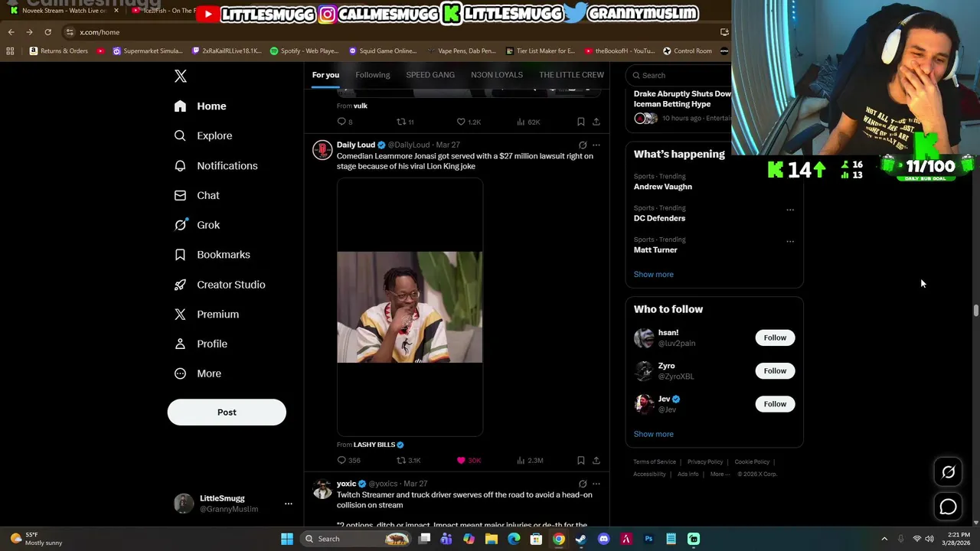Open the floating Grok button
The width and height of the screenshot is (980, 551).
pos(948,472)
